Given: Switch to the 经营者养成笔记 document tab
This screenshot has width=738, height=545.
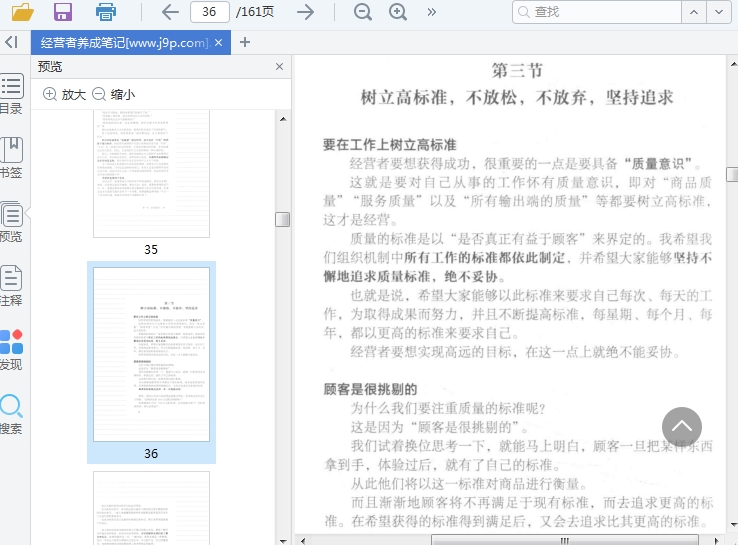Looking at the screenshot, I should tap(124, 43).
